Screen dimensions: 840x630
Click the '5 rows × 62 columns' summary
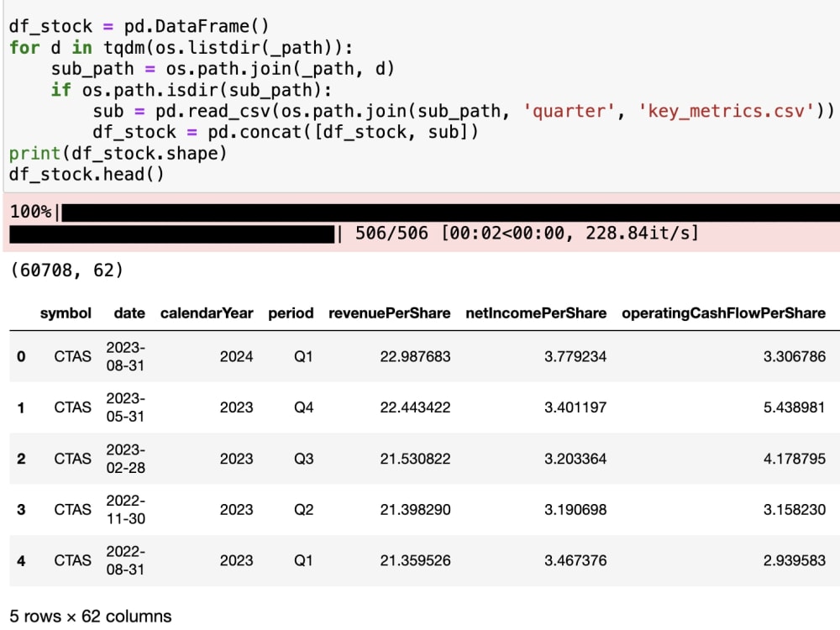click(x=91, y=617)
